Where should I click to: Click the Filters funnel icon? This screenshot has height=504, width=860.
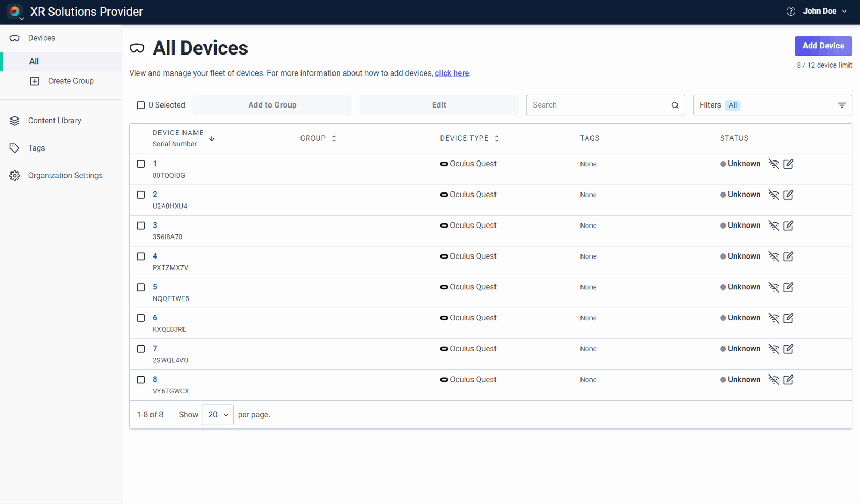pos(842,105)
